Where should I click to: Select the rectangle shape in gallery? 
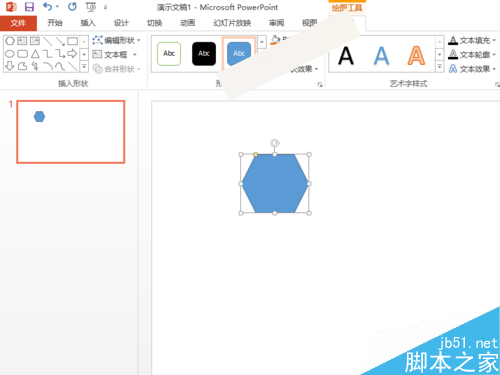point(72,41)
